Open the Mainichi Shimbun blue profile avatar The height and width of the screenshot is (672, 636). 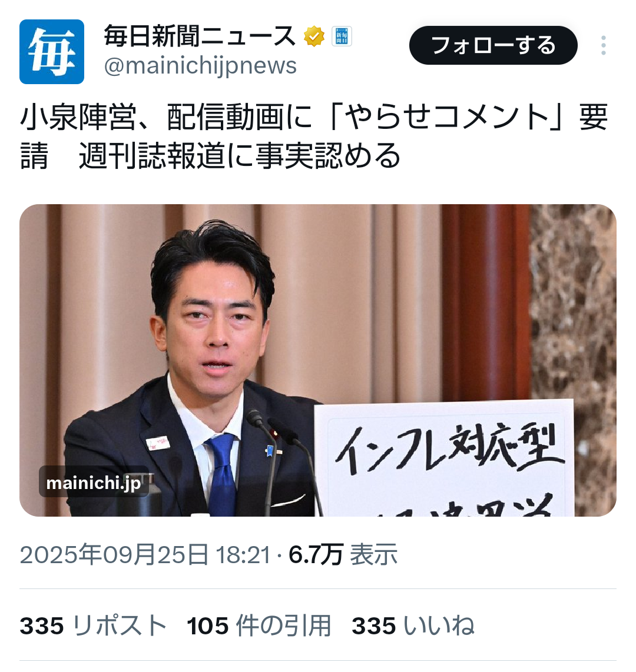coord(51,51)
